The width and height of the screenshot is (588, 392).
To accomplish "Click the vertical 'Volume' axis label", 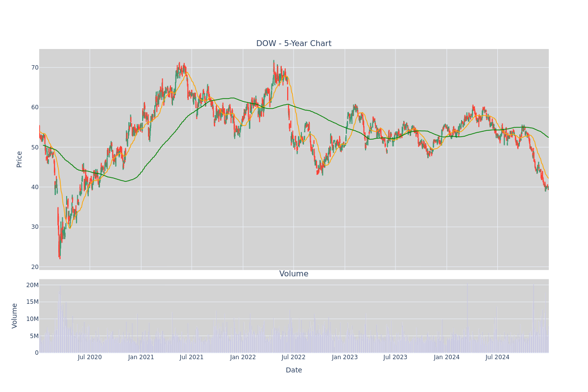I will click(x=15, y=316).
